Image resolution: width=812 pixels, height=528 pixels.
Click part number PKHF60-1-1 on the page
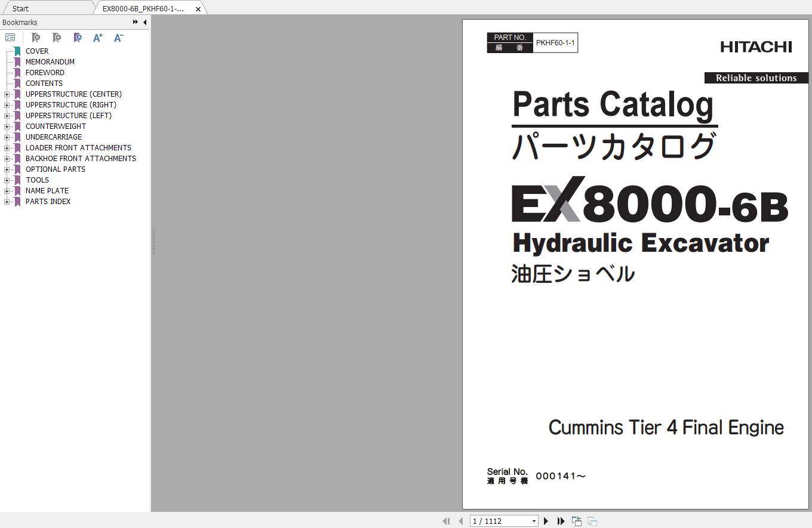click(555, 43)
